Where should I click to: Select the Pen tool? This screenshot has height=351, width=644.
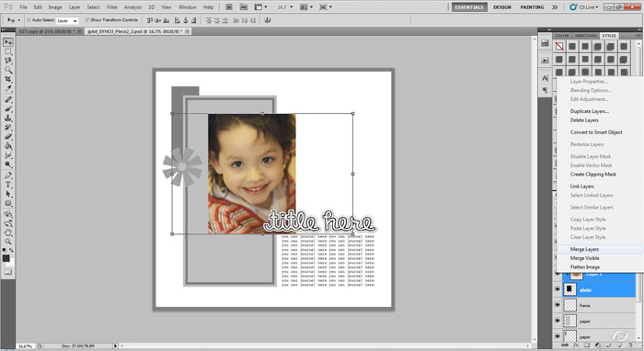click(7, 175)
